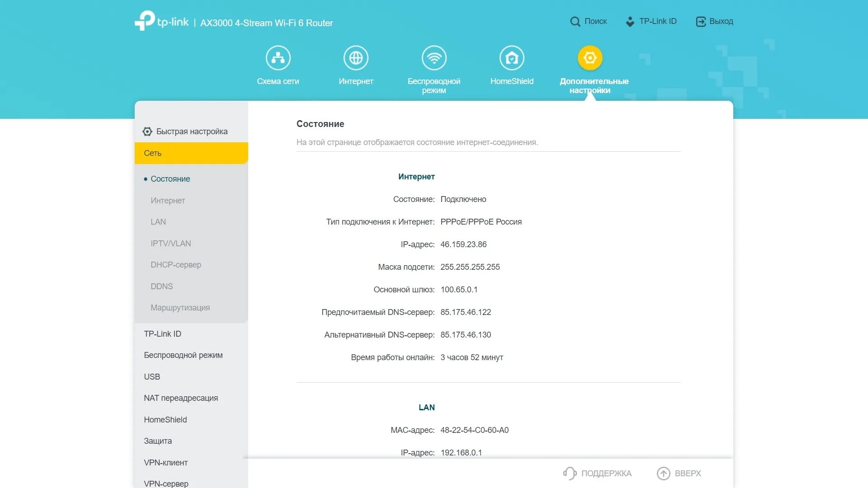Click the WAN IP address 46.159.23.86
The image size is (868, 488).
(x=463, y=244)
